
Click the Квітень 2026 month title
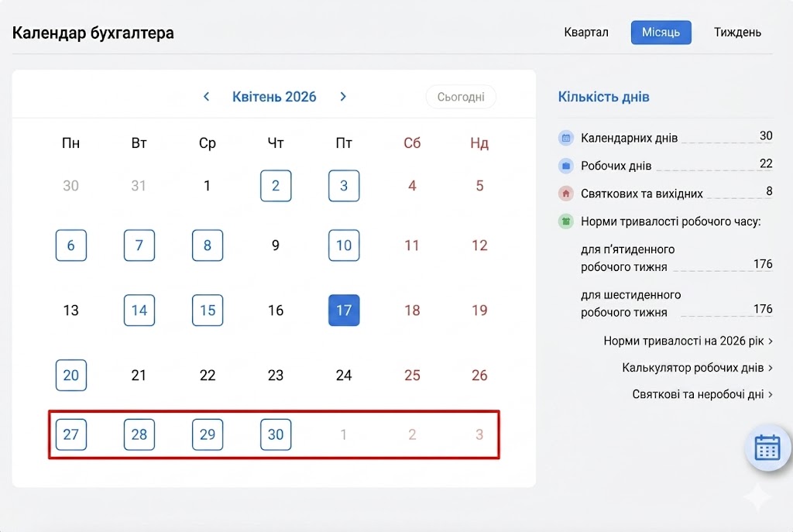pyautogui.click(x=274, y=97)
